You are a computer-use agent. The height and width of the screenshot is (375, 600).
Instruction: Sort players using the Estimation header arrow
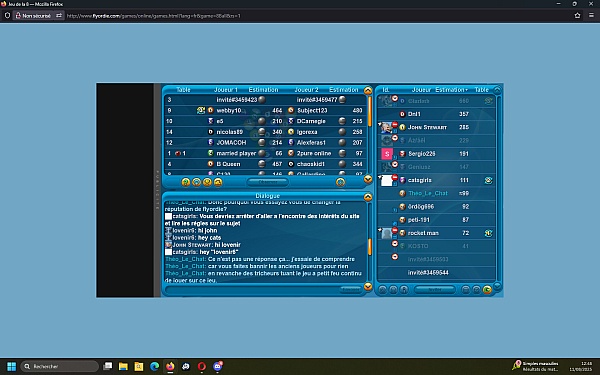[x=466, y=90]
